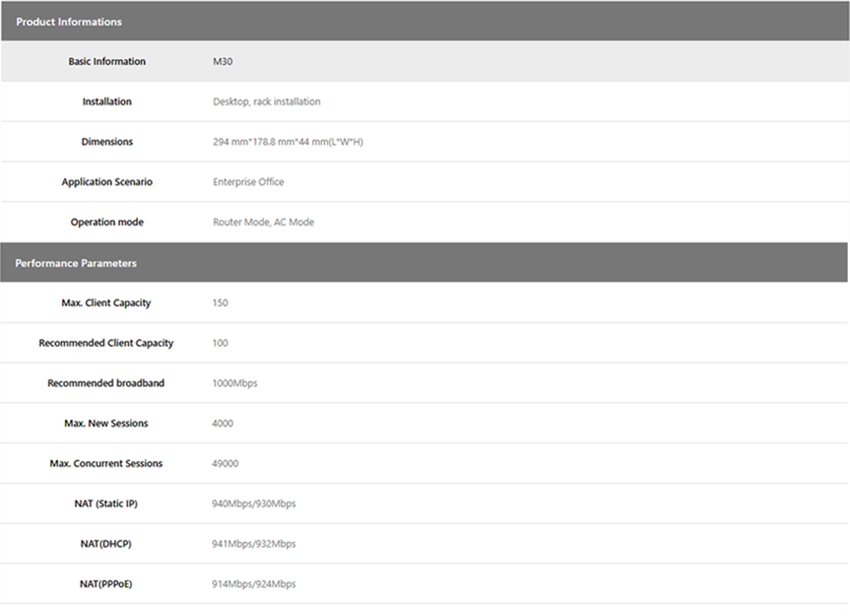Screen dimensions: 850x616
Task: Select the Application Scenario label
Action: pos(107,182)
